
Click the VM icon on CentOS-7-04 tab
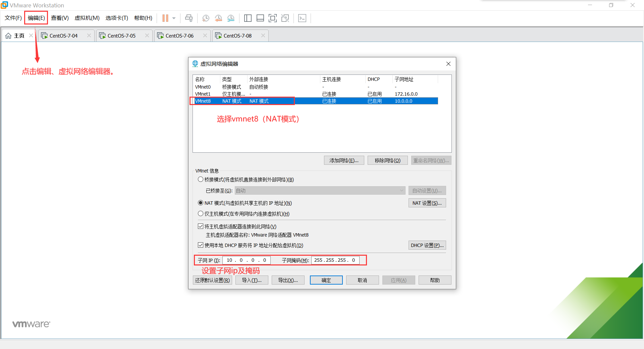click(44, 36)
